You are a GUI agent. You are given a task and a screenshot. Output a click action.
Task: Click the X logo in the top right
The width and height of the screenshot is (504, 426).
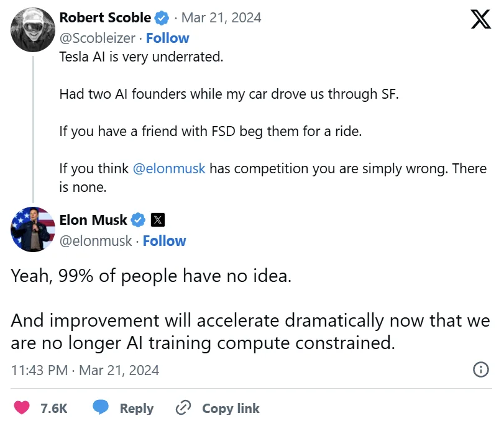click(480, 19)
